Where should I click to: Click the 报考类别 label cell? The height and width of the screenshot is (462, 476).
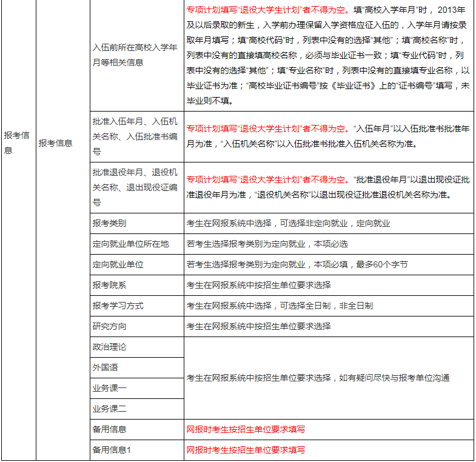(x=110, y=223)
